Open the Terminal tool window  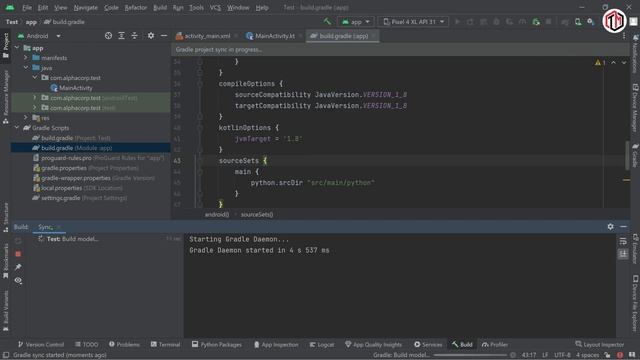[165, 344]
